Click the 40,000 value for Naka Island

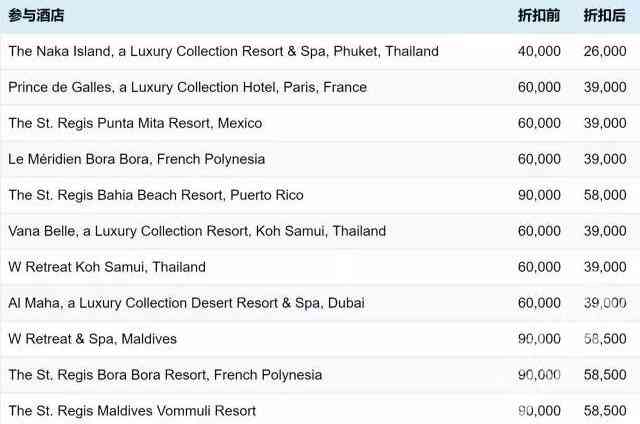coord(539,51)
